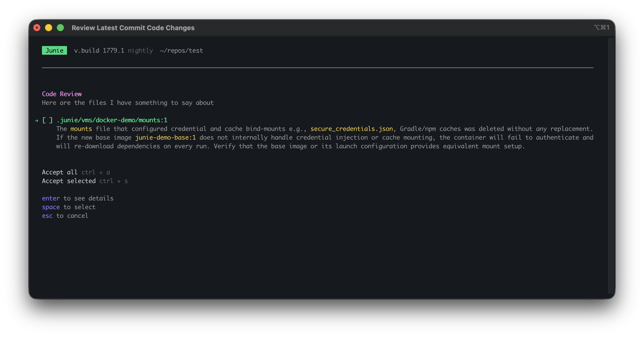This screenshot has width=644, height=337.
Task: Click the highlighted secure_credentials.json text
Action: point(352,129)
